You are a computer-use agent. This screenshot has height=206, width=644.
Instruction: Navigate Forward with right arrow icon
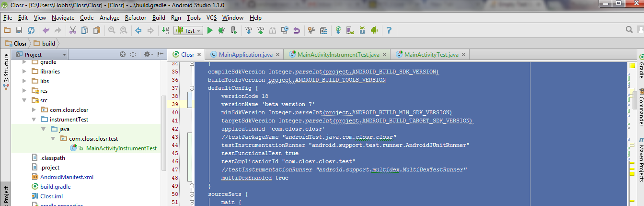pos(150,30)
